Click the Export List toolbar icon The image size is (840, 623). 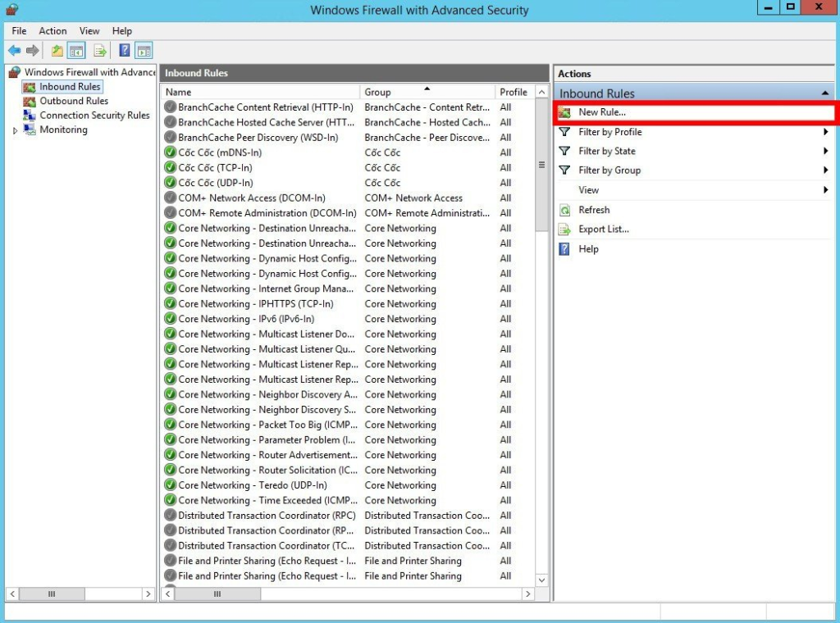click(x=100, y=51)
